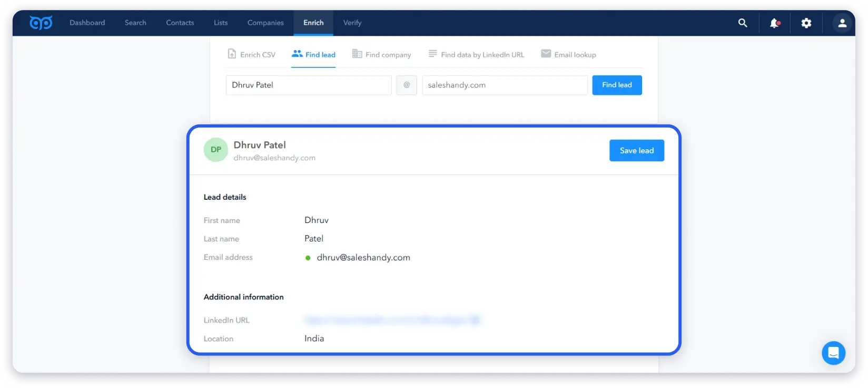Open the Search menu item
The width and height of the screenshot is (868, 388).
point(135,23)
